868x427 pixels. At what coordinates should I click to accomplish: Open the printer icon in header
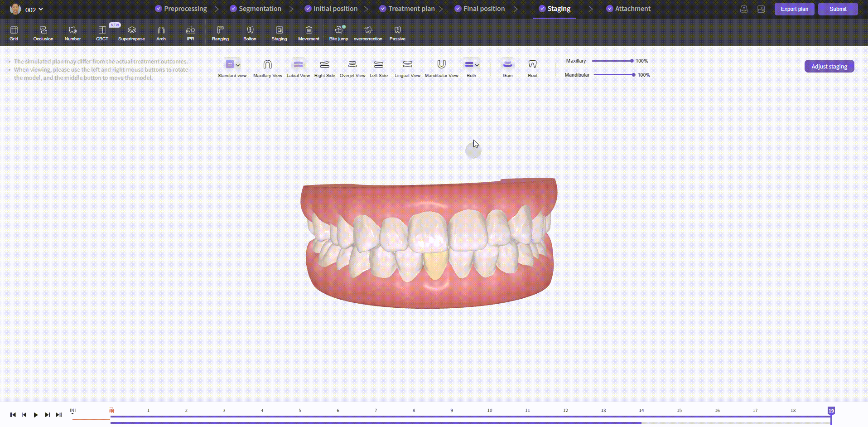744,9
